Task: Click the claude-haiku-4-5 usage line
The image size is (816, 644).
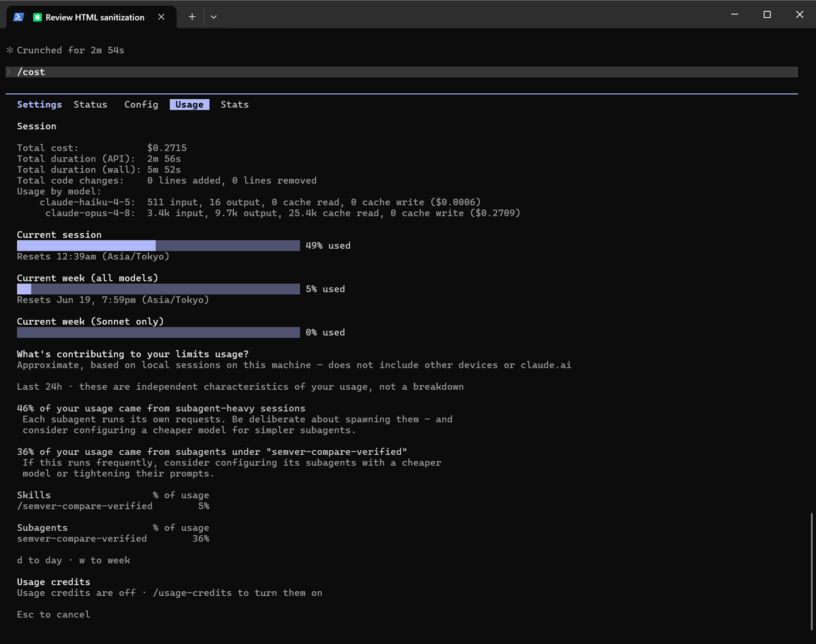Action: [260, 202]
